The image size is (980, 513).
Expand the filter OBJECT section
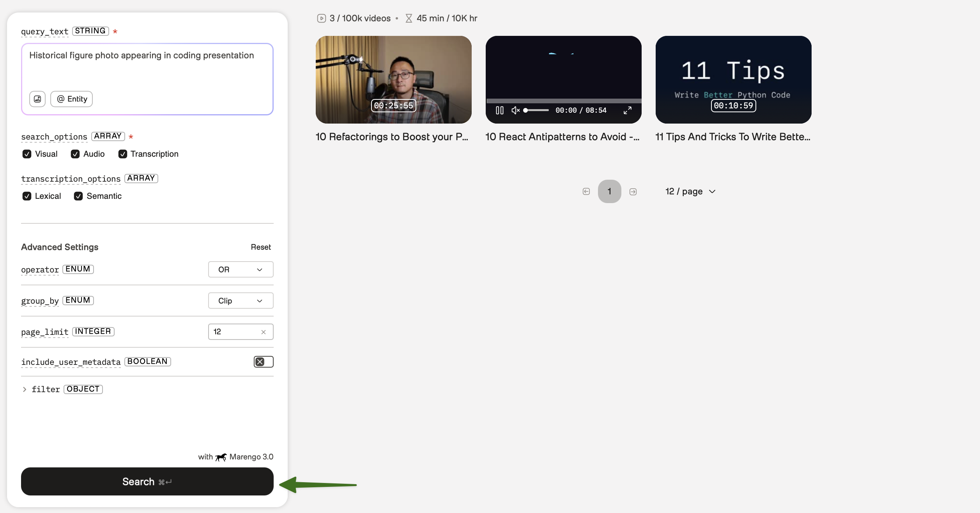click(25, 389)
